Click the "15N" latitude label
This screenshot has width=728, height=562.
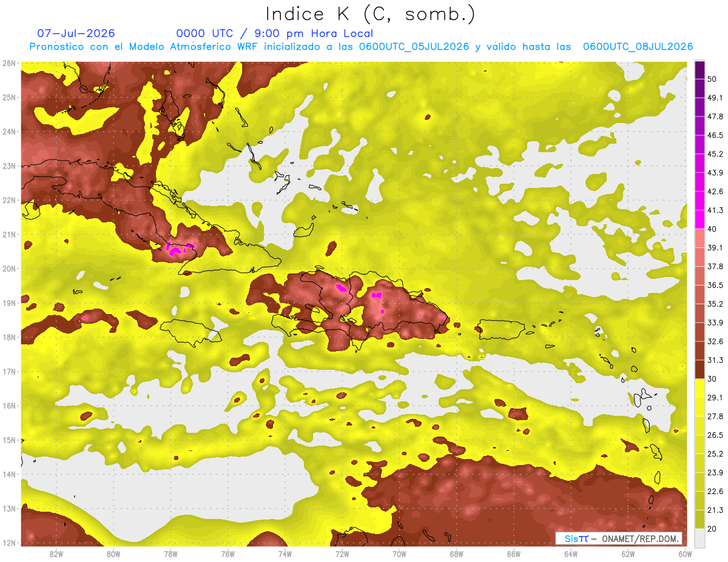[9, 440]
